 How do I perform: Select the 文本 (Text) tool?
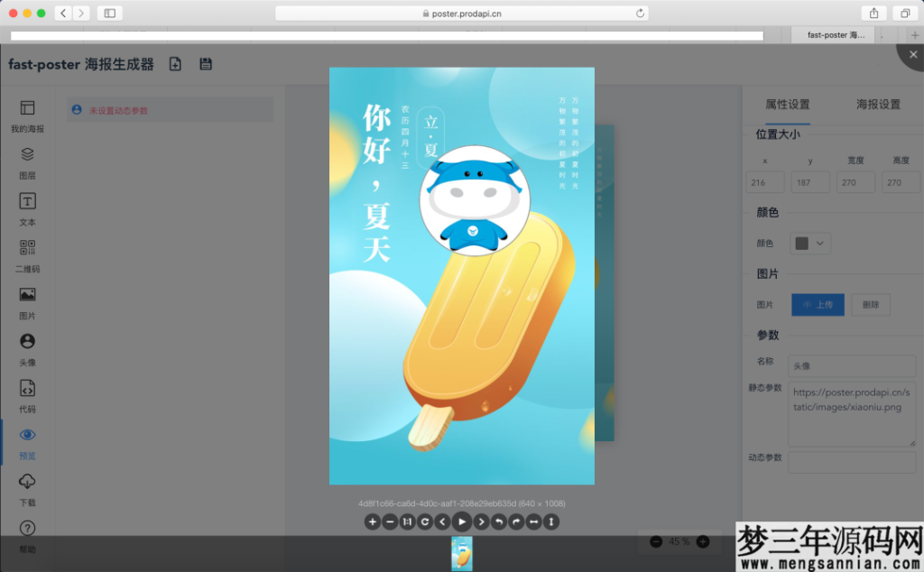(27, 209)
